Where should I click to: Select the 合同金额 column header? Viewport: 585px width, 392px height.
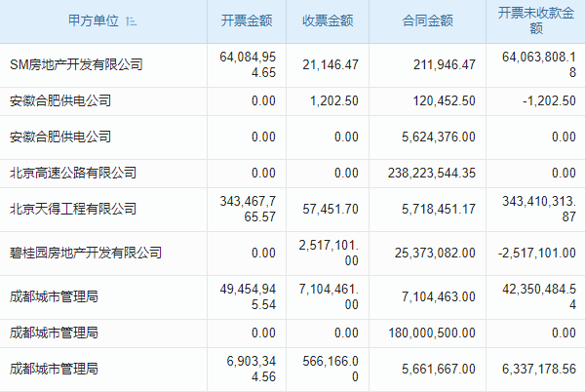click(427, 20)
